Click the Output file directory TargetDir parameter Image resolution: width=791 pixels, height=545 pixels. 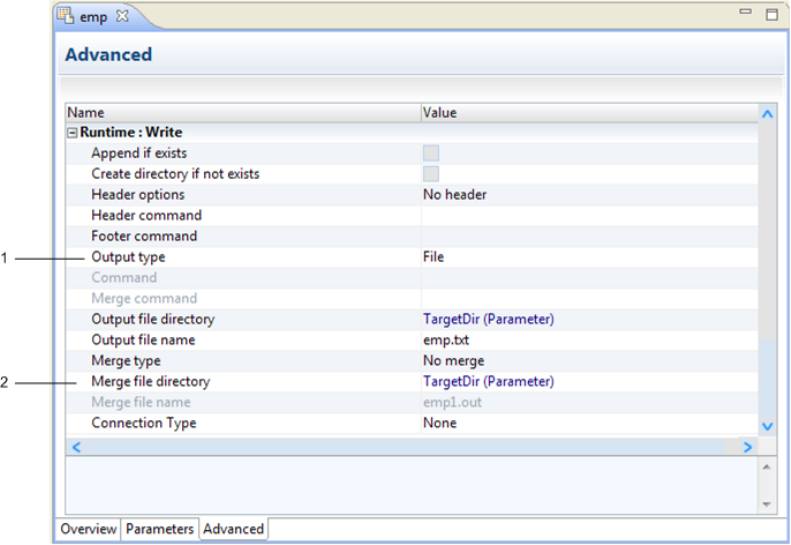[x=488, y=320]
